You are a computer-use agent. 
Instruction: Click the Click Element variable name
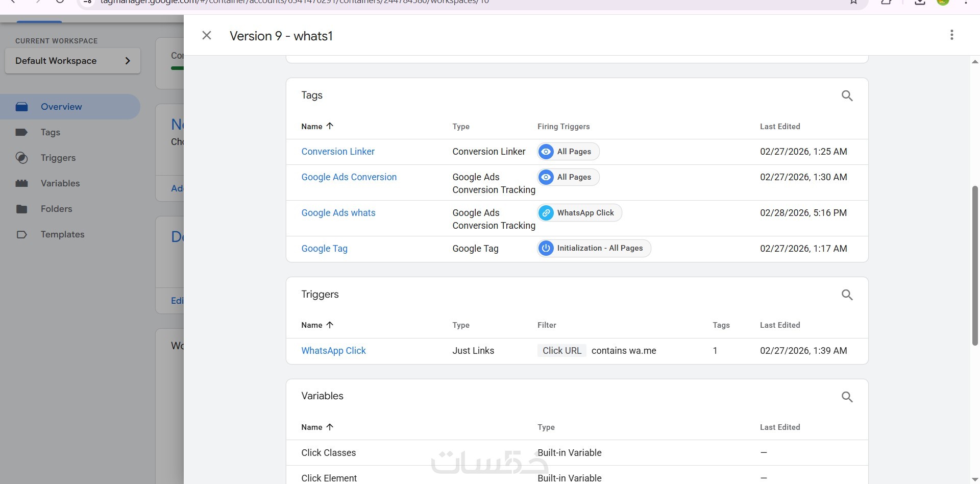(329, 478)
